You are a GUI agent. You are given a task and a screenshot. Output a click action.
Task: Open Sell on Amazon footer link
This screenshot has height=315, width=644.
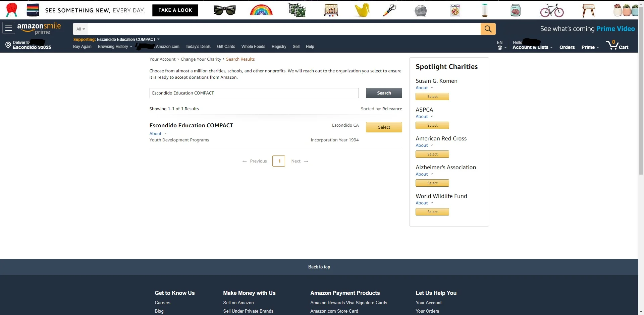[238, 303]
